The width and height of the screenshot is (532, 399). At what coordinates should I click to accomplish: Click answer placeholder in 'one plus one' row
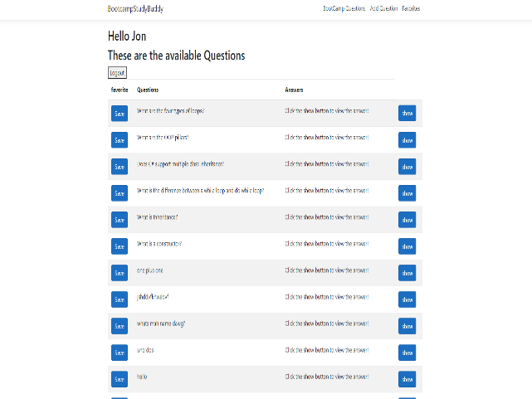pyautogui.click(x=327, y=270)
